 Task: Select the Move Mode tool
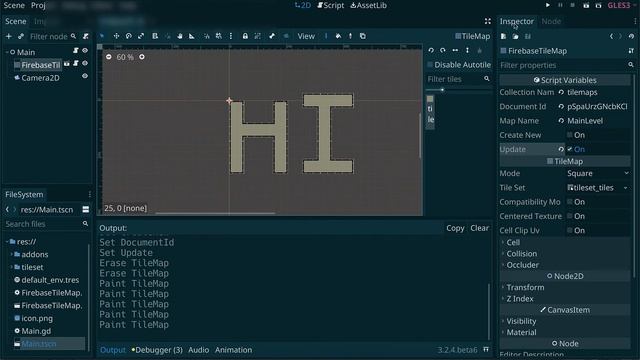coord(116,36)
